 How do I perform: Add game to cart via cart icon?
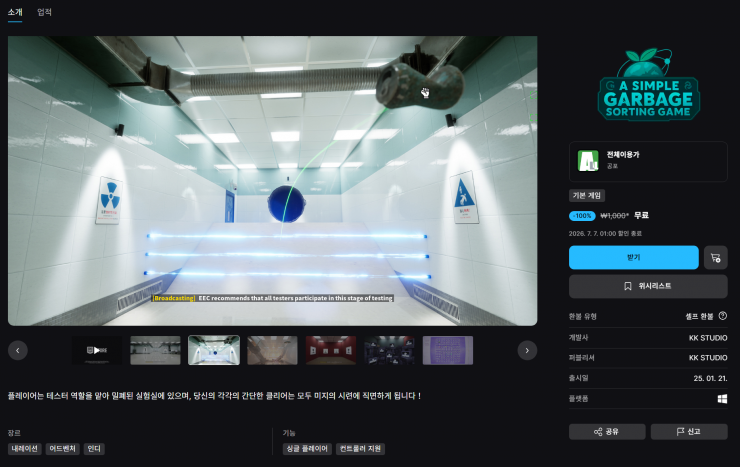tap(715, 258)
